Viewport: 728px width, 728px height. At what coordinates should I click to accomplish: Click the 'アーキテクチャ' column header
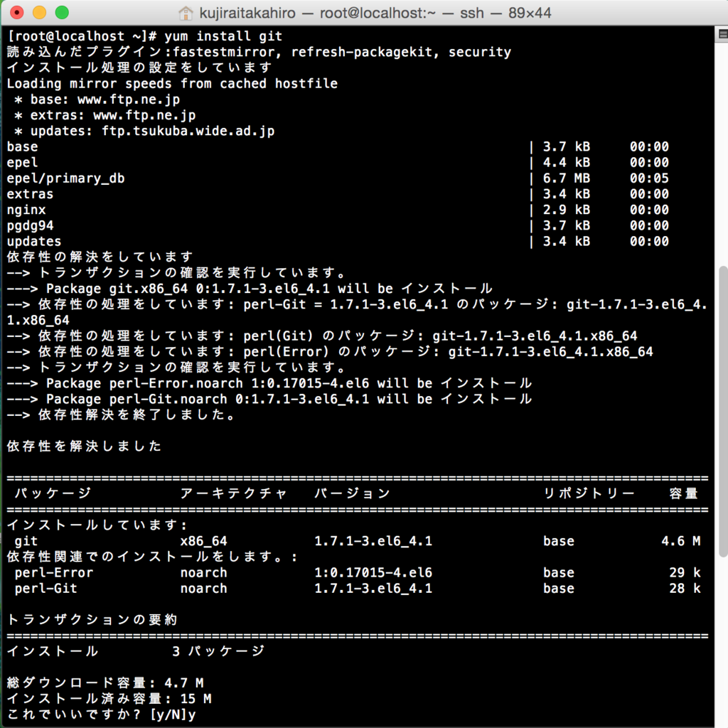pyautogui.click(x=233, y=493)
